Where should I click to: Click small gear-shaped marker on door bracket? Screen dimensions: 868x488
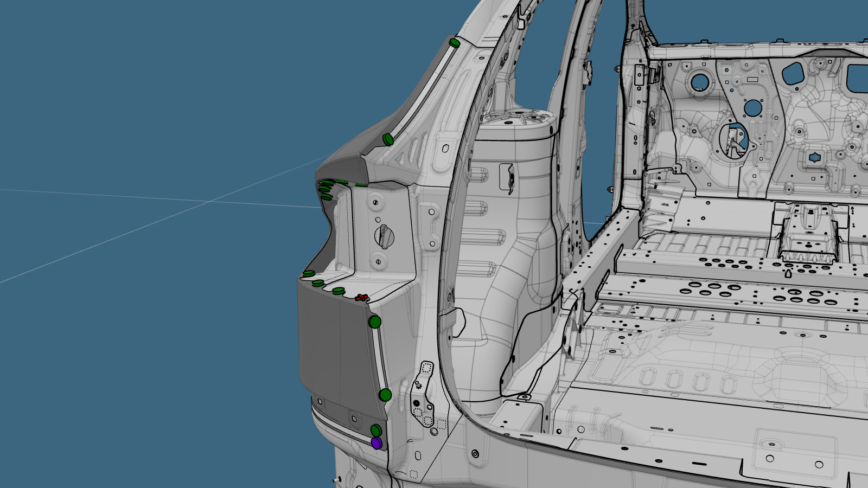click(418, 386)
